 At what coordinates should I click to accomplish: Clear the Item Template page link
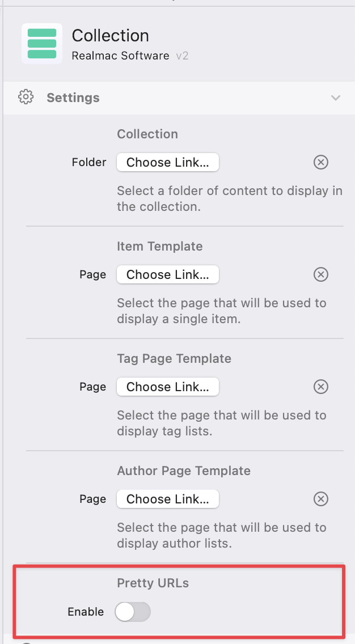click(321, 275)
